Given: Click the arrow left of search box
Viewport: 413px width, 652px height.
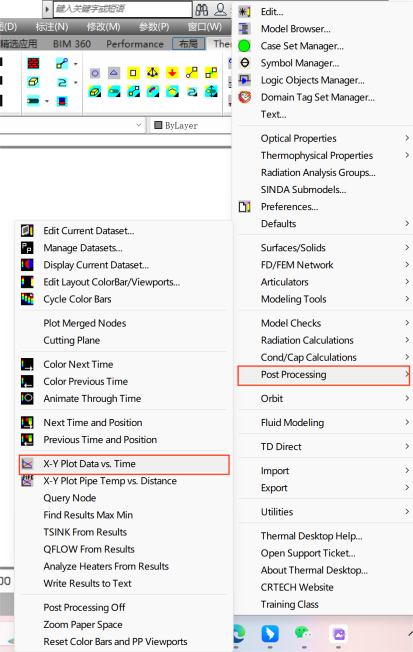Looking at the screenshot, I should 47,9.
